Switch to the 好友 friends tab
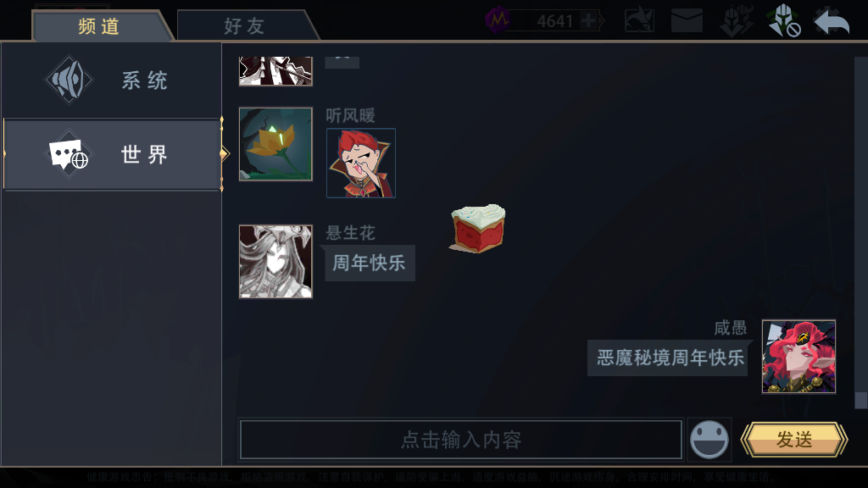Screen dimensions: 868x488 (x=244, y=26)
